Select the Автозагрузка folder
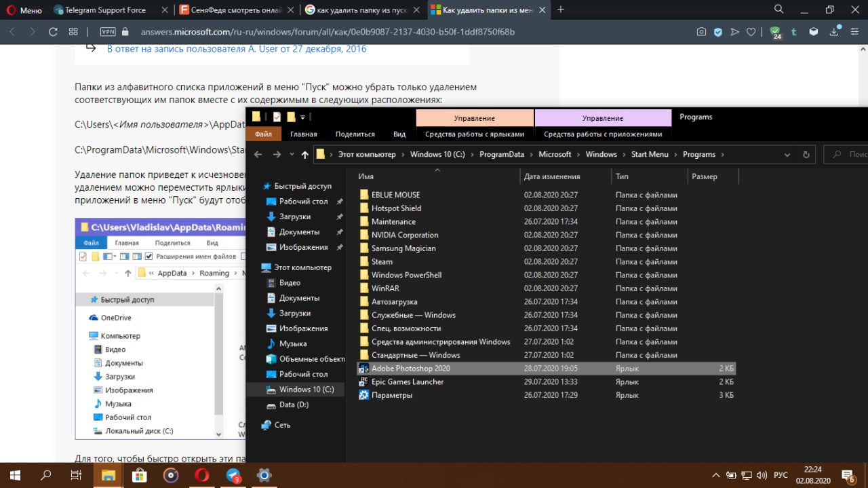The width and height of the screenshot is (868, 488). point(394,301)
